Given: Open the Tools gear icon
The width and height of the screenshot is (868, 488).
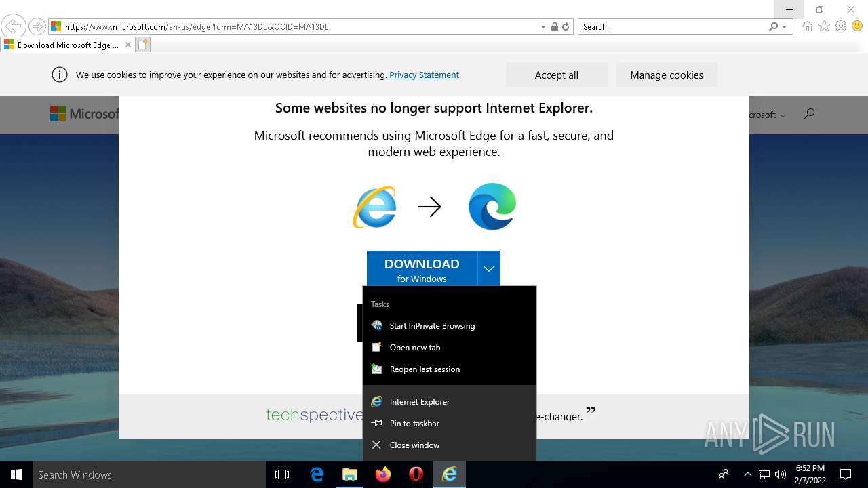Looking at the screenshot, I should pyautogui.click(x=841, y=26).
